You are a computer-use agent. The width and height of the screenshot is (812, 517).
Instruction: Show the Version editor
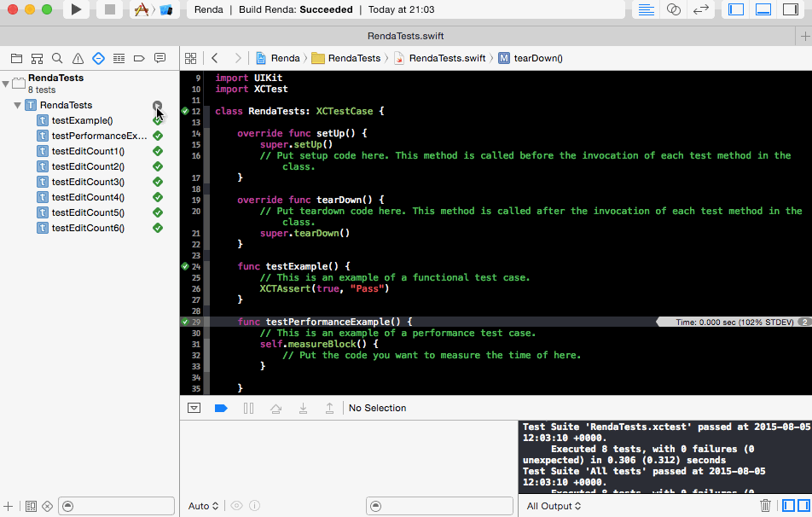coord(700,9)
